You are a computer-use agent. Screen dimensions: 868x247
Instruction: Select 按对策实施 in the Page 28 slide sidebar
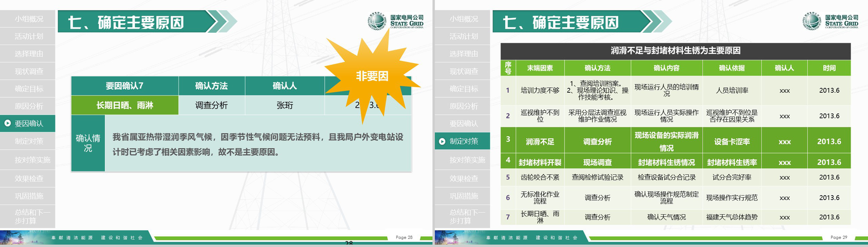coord(28,160)
